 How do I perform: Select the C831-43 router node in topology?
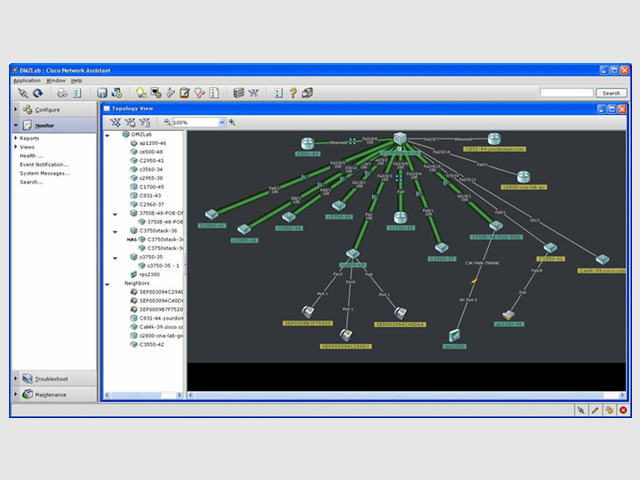pyautogui.click(x=307, y=144)
